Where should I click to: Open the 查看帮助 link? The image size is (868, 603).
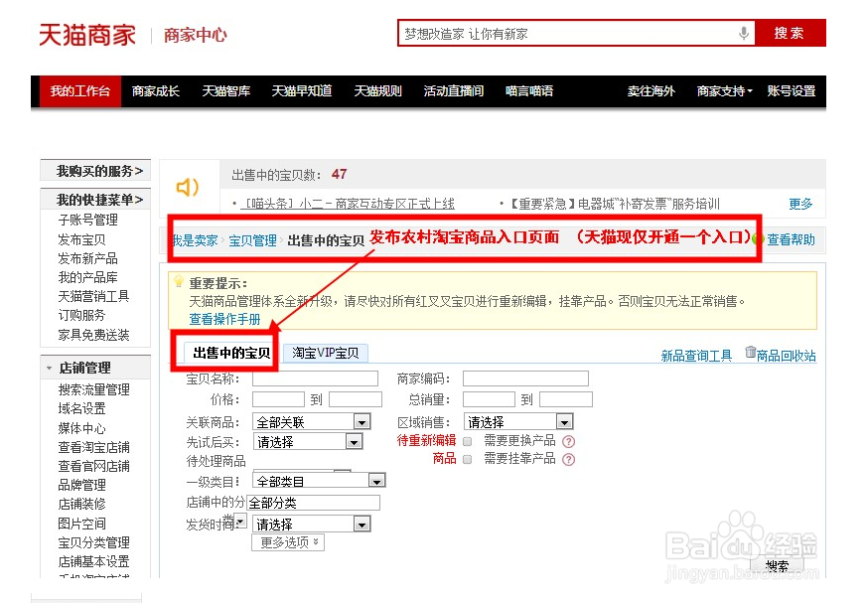click(x=791, y=239)
